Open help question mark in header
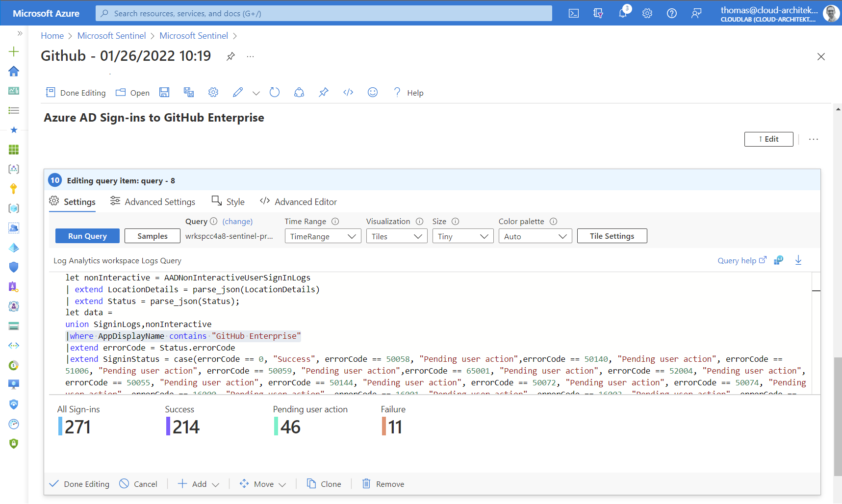 672,13
